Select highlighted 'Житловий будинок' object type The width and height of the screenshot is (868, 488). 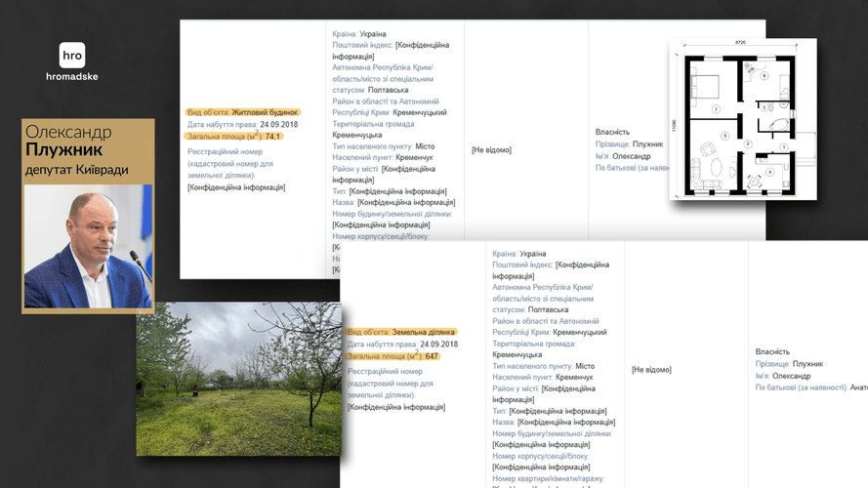242,112
